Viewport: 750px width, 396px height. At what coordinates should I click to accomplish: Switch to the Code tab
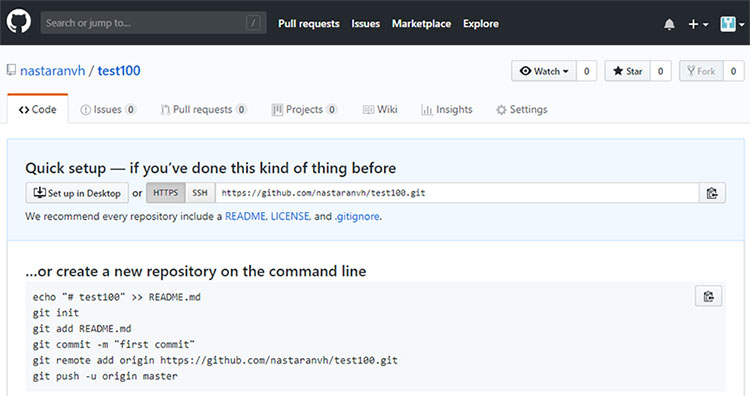pos(38,110)
